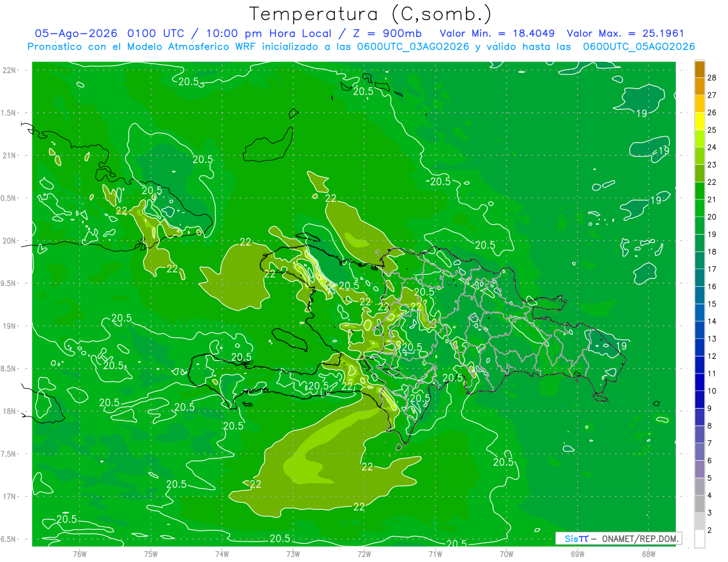Image resolution: width=728 pixels, height=562 pixels.
Task: Click the purple swatch between 5 and 6
Action: tap(699, 469)
